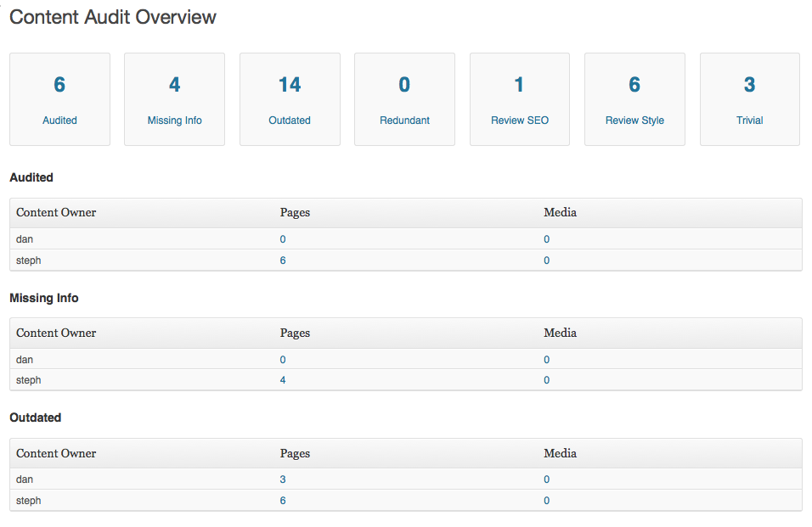Click the Review Style summary link
The image size is (812, 527).
tap(634, 121)
